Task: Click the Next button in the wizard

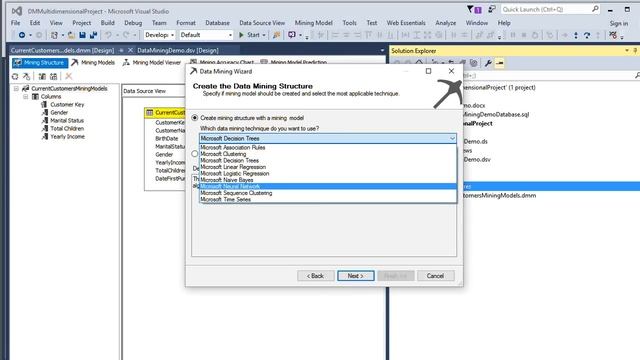Action: click(356, 276)
